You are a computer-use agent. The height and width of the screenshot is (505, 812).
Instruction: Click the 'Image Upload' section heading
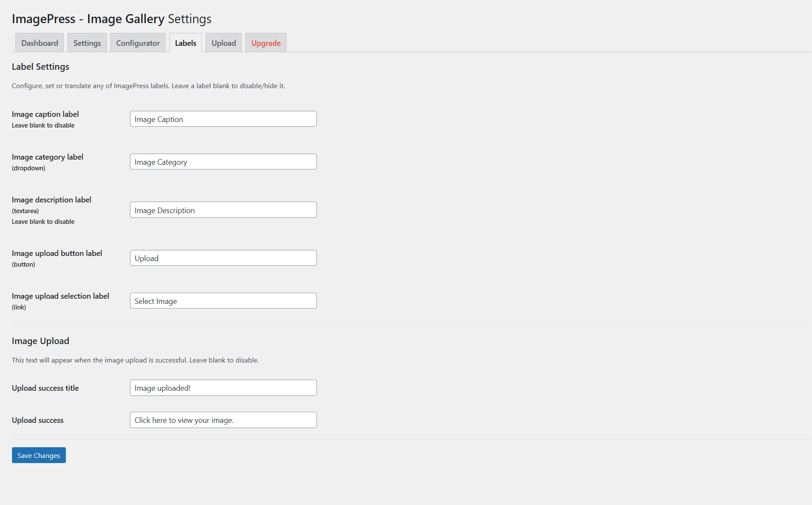pyautogui.click(x=41, y=341)
